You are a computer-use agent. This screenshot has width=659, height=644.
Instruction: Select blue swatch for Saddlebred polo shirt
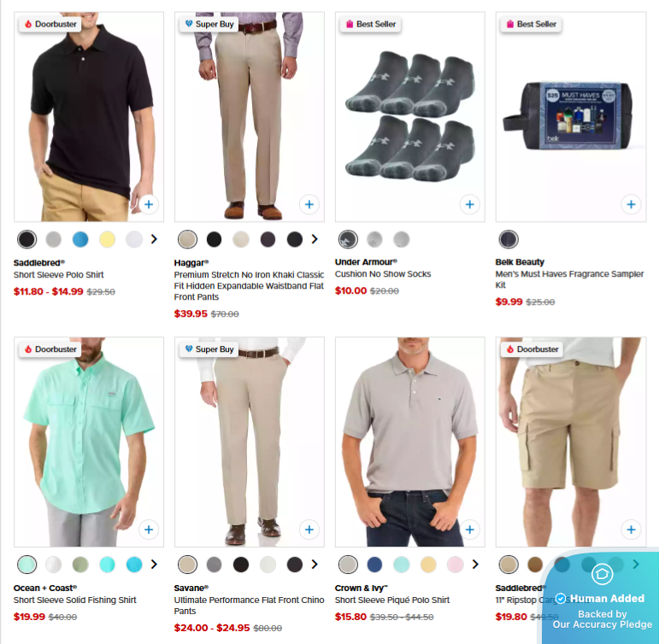(x=80, y=239)
